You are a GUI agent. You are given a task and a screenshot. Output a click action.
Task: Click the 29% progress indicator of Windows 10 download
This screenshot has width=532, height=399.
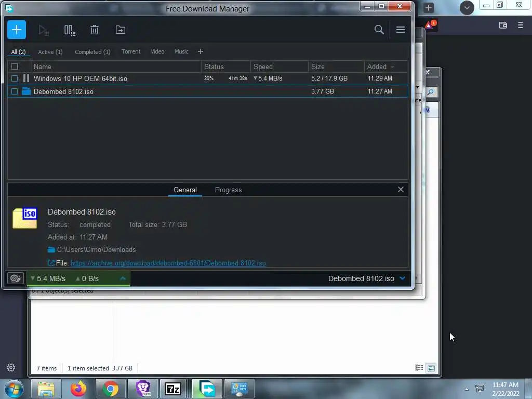point(209,78)
